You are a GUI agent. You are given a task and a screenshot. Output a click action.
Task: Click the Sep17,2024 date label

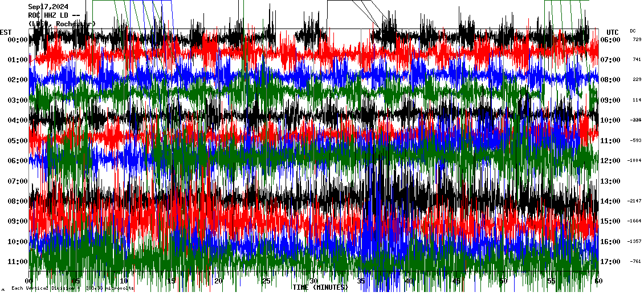click(48, 7)
